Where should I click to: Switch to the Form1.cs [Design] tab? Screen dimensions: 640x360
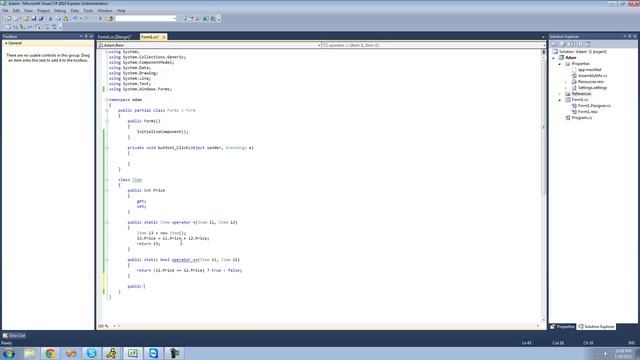tap(114, 37)
